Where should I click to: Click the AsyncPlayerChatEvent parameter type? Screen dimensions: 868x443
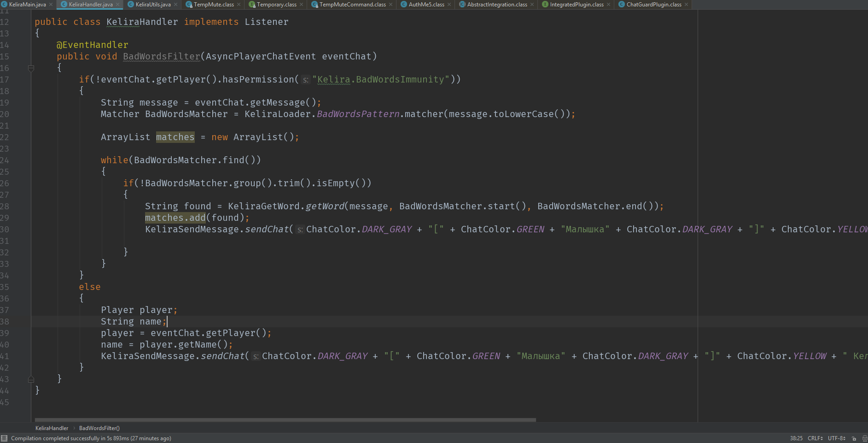coord(261,56)
